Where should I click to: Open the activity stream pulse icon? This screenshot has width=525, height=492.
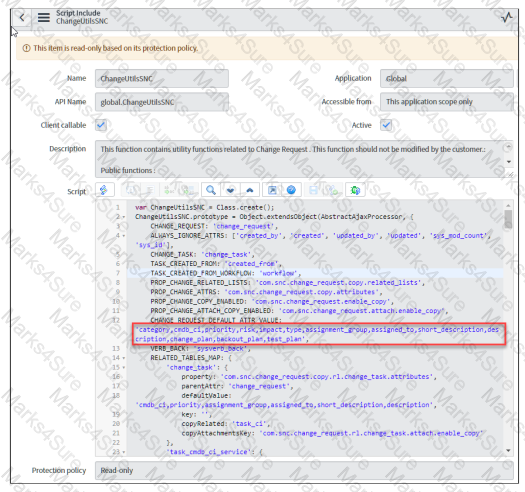507,17
